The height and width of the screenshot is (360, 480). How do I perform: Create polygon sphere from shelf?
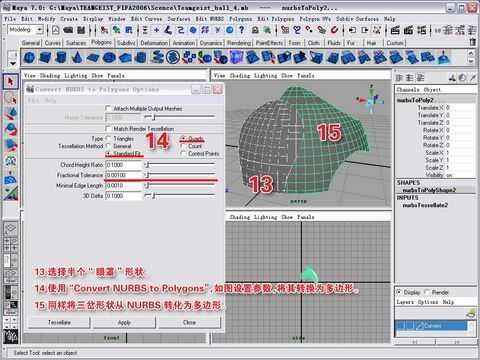click(29, 57)
